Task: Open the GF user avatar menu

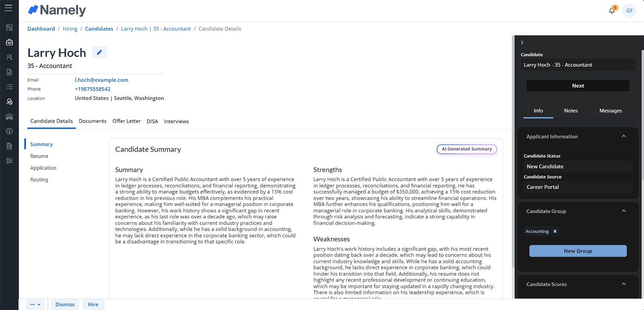Action: coord(629,11)
